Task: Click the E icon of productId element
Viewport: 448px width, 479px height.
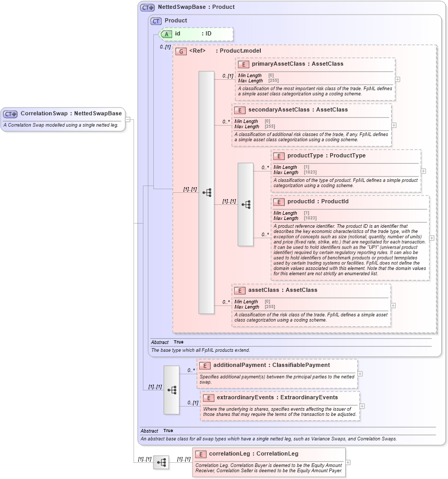Action: coord(279,201)
